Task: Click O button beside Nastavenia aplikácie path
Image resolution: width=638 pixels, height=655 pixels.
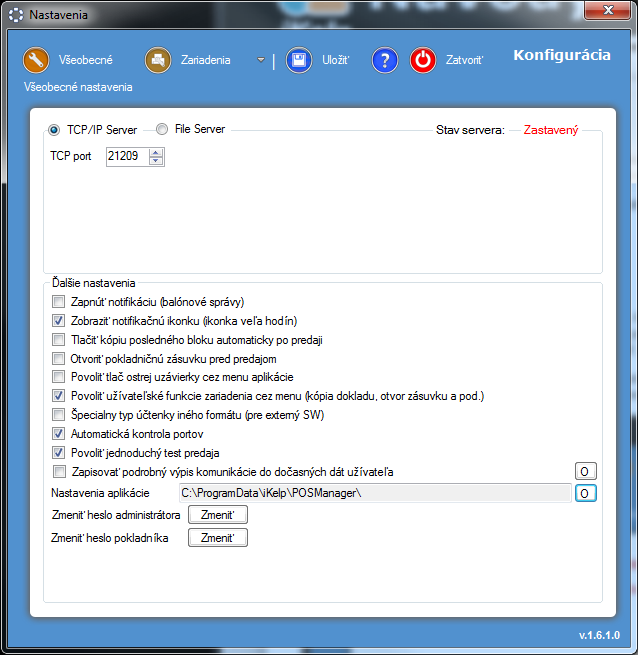Action: coord(585,493)
